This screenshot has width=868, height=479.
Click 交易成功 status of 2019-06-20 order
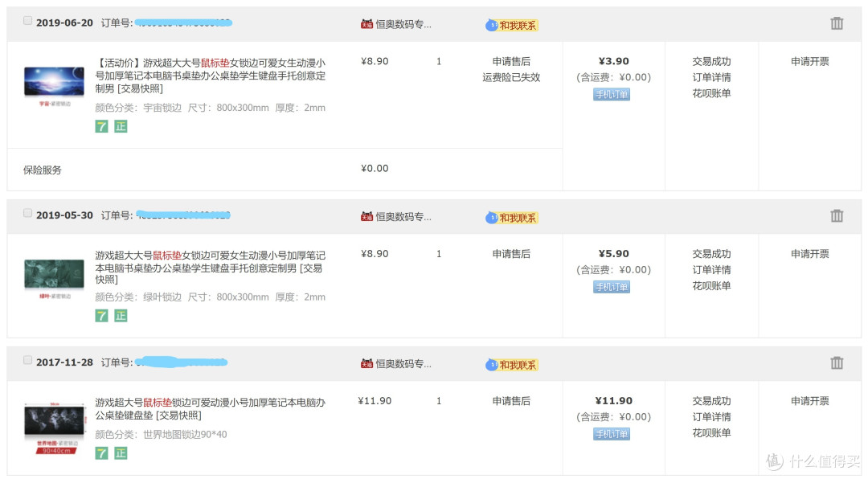(x=712, y=61)
